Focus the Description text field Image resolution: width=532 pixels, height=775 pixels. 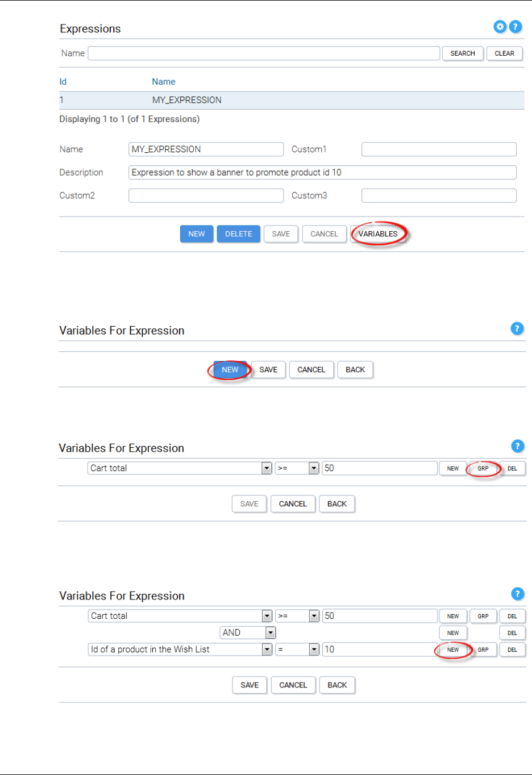pyautogui.click(x=322, y=173)
